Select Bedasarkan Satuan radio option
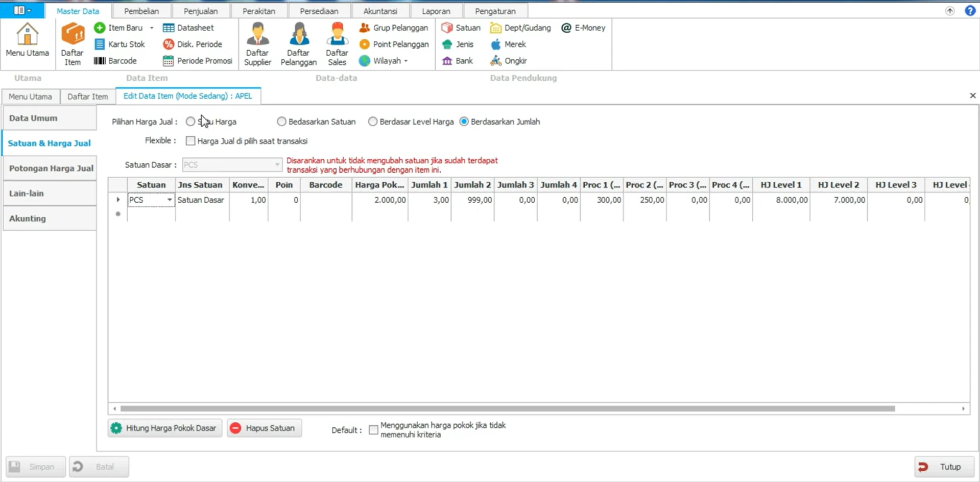The image size is (980, 482). point(281,122)
